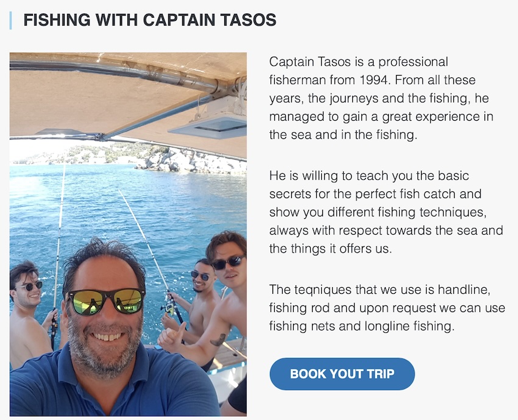Click the man on the far left of photo

[x=28, y=314]
